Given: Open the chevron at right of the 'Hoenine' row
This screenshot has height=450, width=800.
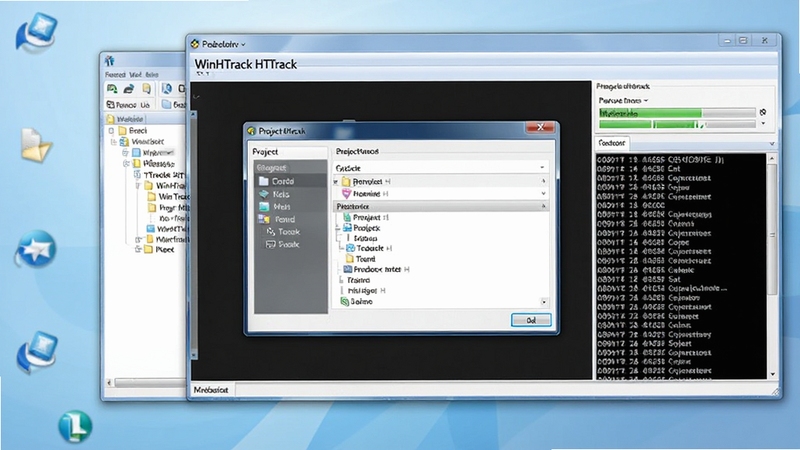Looking at the screenshot, I should 543,193.
